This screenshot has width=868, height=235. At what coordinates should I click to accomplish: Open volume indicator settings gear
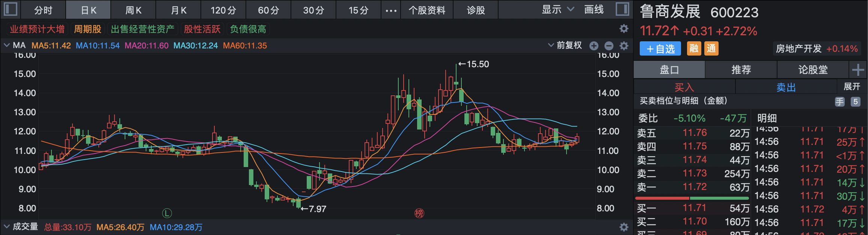pyautogui.click(x=624, y=227)
